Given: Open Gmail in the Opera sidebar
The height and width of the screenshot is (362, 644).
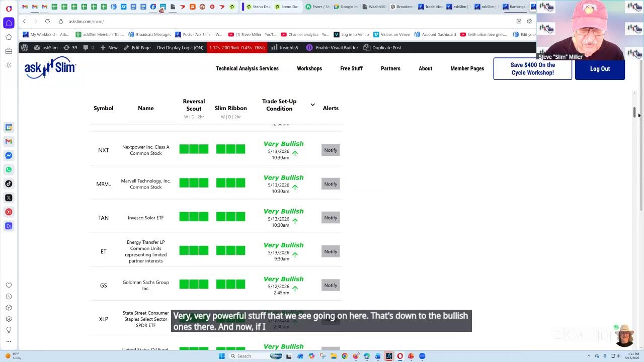Looking at the screenshot, I should 9,141.
